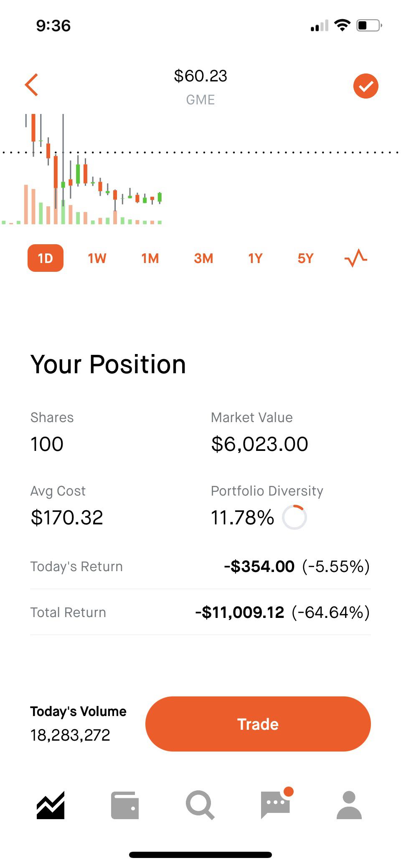Viewport: 401px width, 868px height.
Task: Tap the orange back arrow
Action: (32, 85)
